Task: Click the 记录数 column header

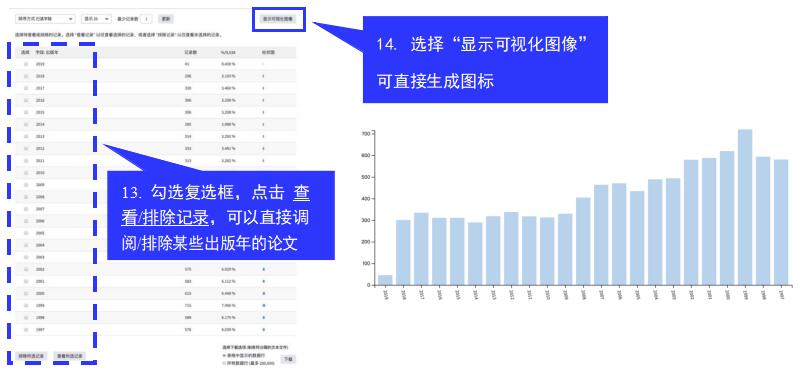Action: (x=191, y=52)
